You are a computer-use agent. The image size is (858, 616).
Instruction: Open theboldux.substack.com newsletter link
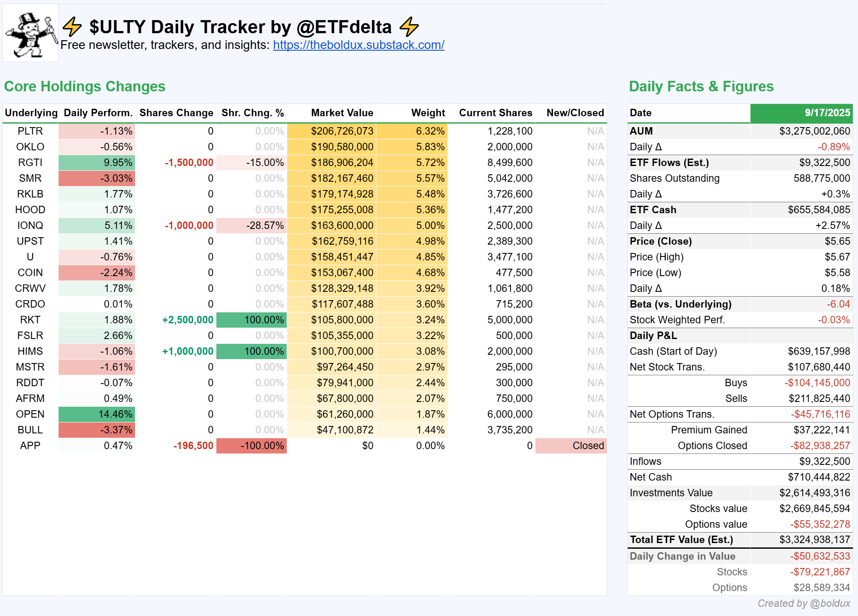[358, 45]
